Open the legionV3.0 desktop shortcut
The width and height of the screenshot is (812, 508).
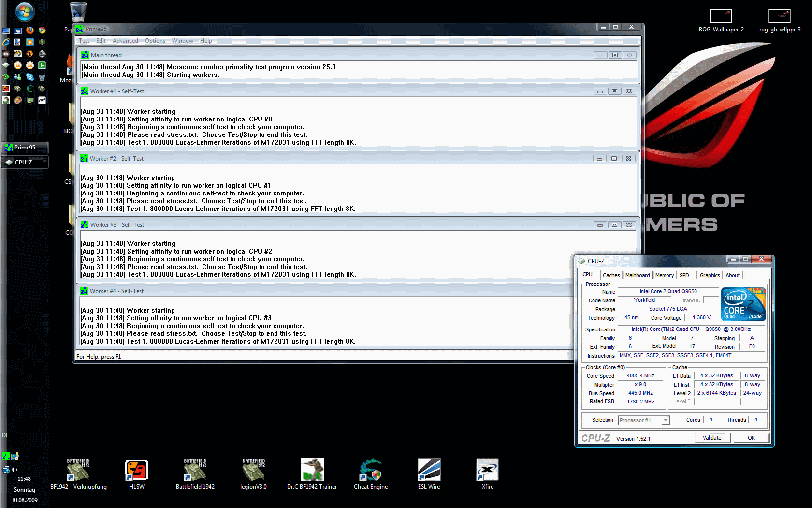click(x=254, y=474)
